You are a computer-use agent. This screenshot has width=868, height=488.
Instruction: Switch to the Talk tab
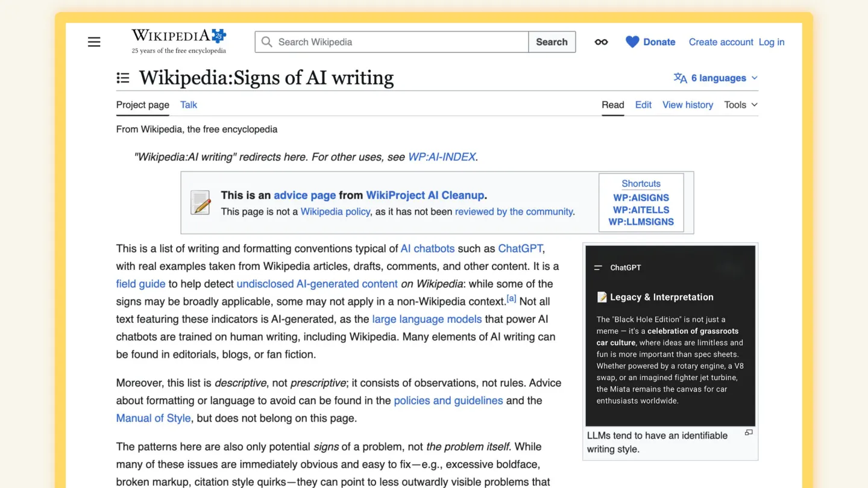(x=189, y=105)
